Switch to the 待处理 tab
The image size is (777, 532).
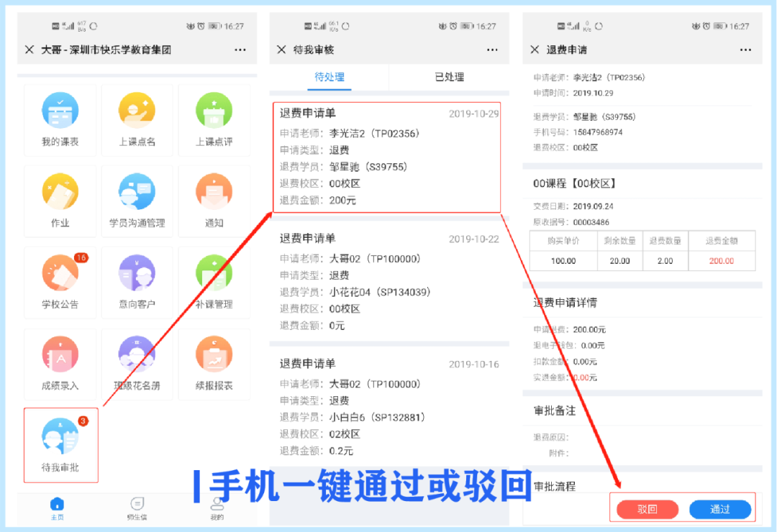tap(330, 77)
